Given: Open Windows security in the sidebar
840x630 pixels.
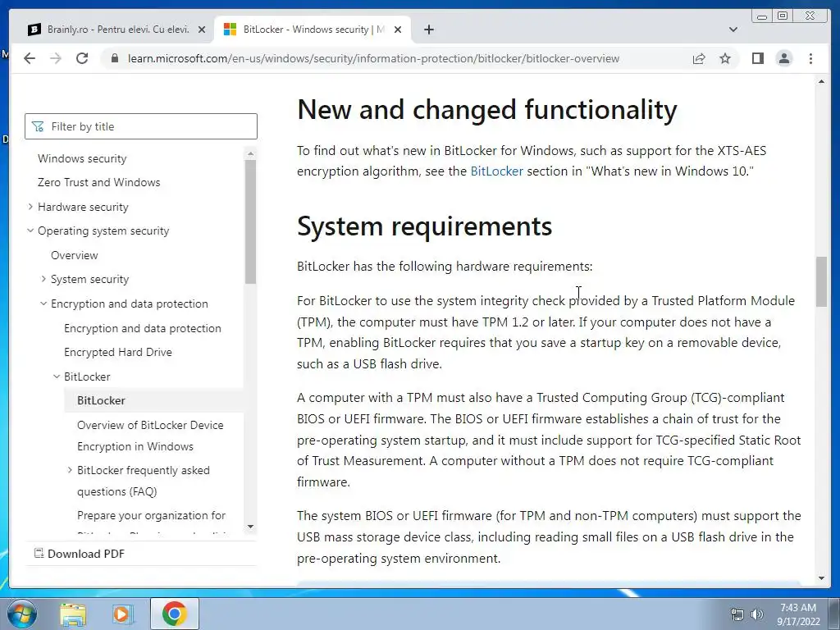Looking at the screenshot, I should coord(82,158).
